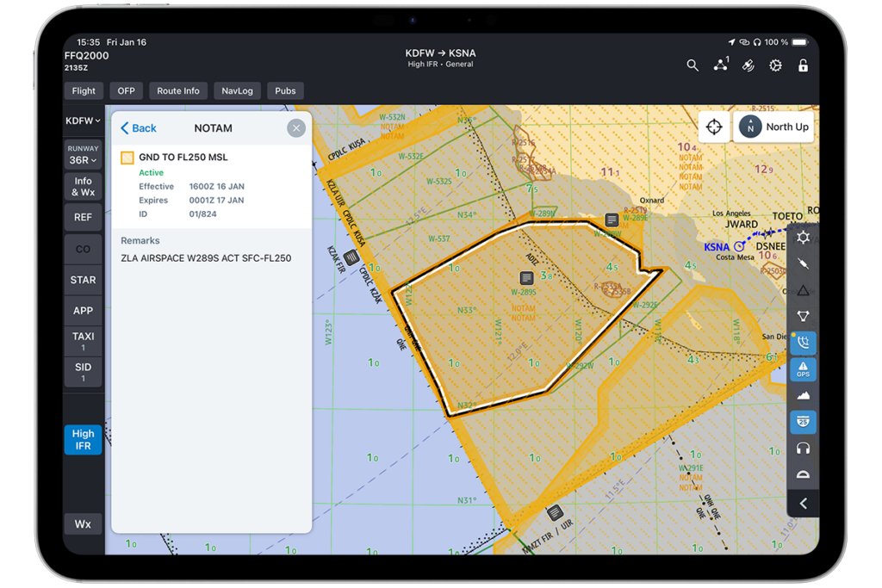882x588 pixels.
Task: Select the terrain mountain overlay icon
Action: click(x=803, y=395)
